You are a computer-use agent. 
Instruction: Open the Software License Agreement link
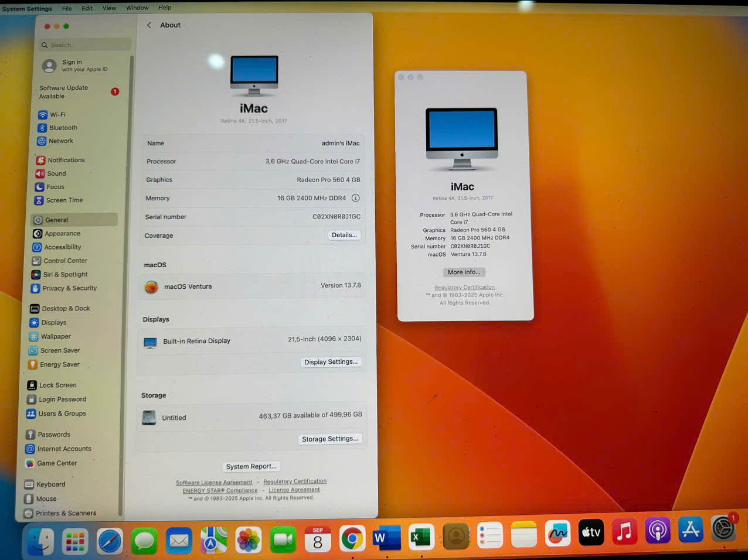(x=214, y=483)
